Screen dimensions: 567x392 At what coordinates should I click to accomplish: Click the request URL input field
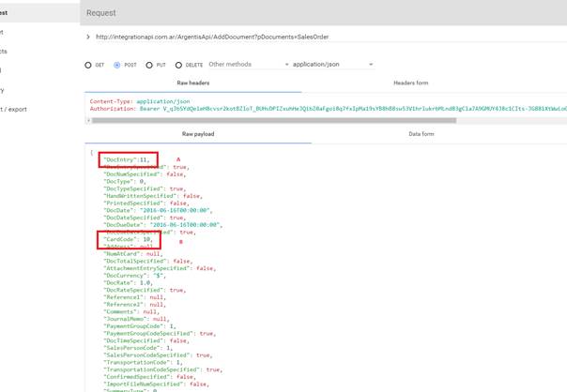[x=282, y=38]
